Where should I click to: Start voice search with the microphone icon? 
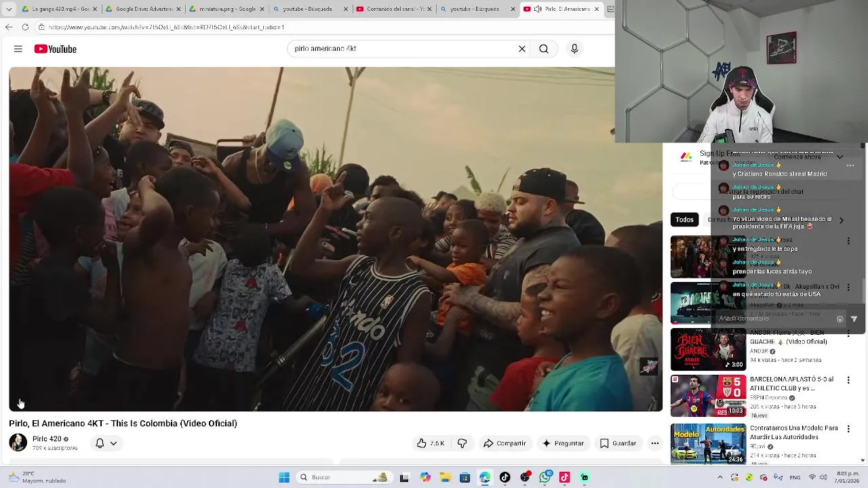[574, 49]
